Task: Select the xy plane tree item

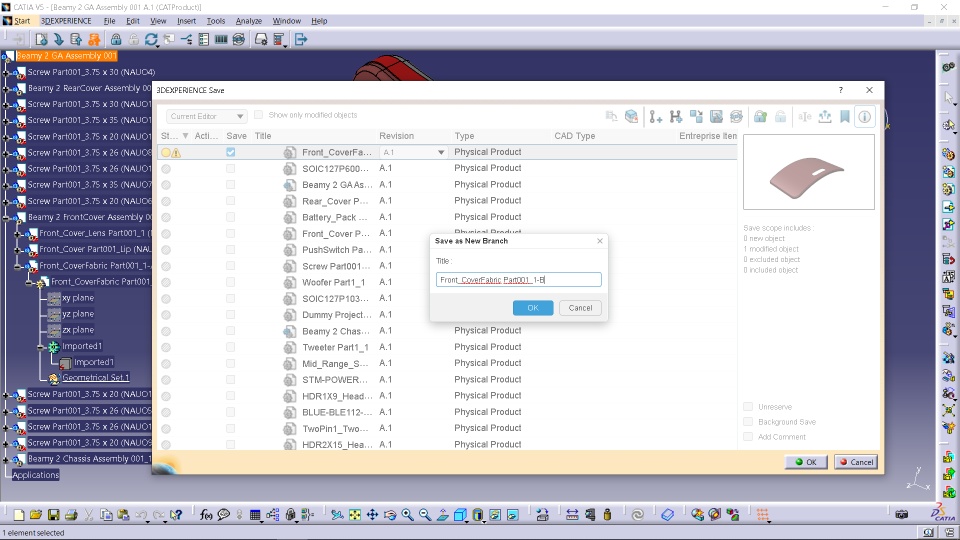Action: click(78, 298)
